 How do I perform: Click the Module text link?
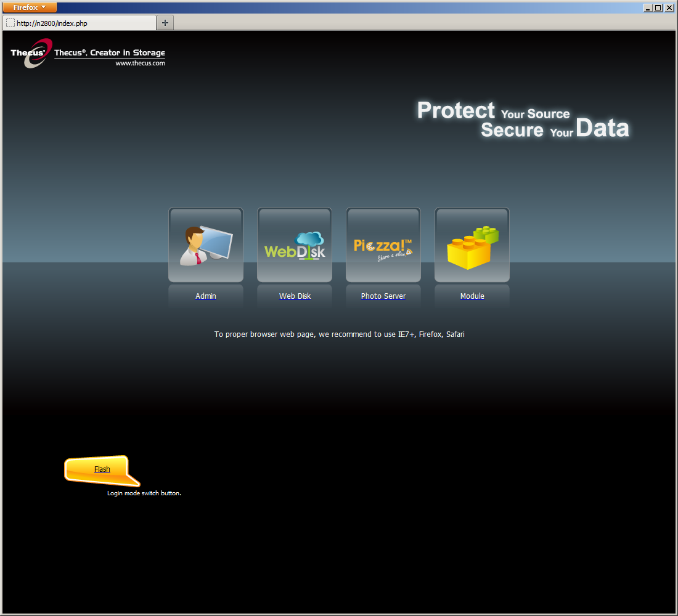(x=472, y=296)
